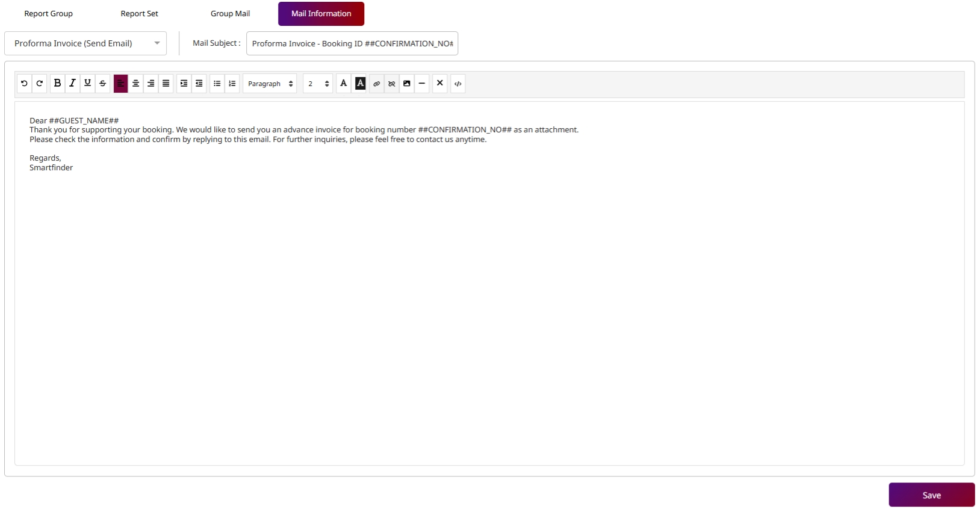This screenshot has height=509, width=980.
Task: Undo the last edit in editor
Action: 24,84
